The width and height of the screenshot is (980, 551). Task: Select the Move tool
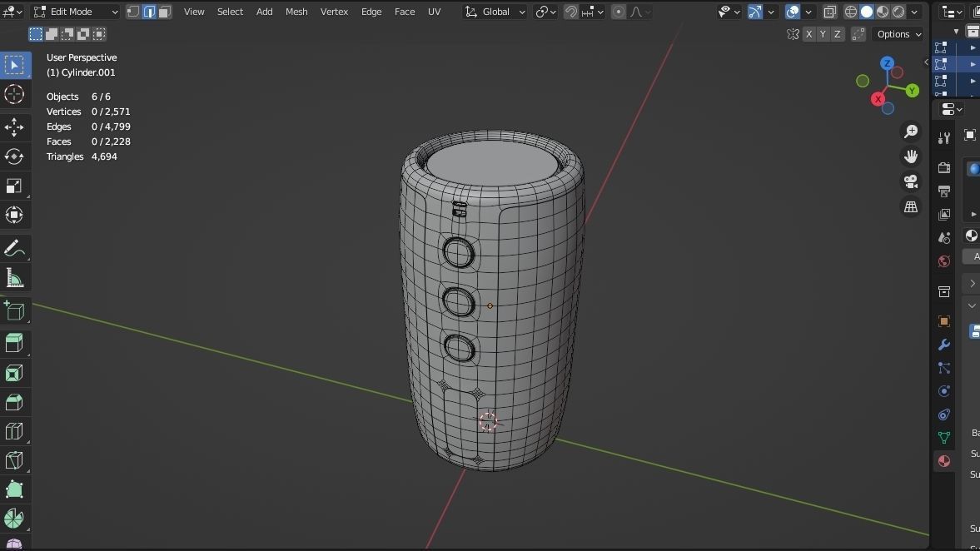tap(14, 127)
